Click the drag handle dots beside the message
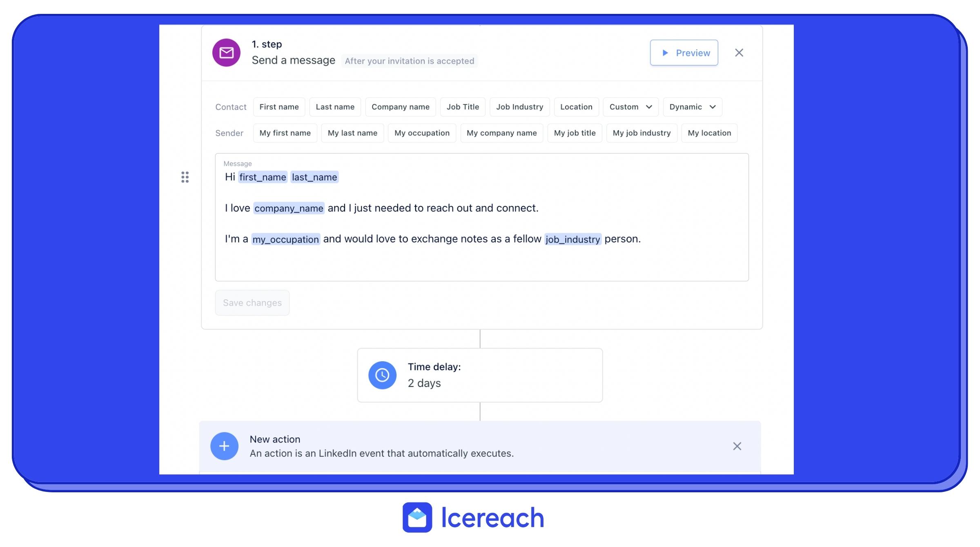This screenshot has height=547, width=980. (x=185, y=177)
